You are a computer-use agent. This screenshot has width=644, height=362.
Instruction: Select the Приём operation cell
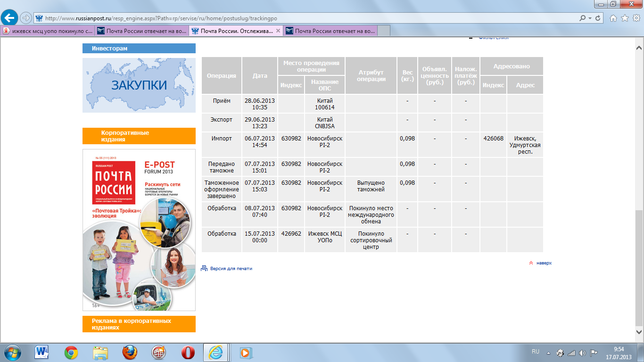point(222,104)
